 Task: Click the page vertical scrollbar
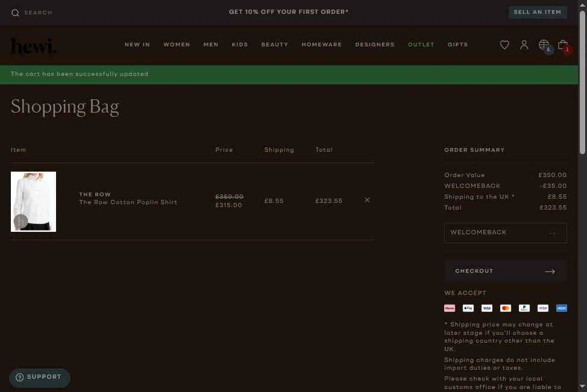click(582, 82)
